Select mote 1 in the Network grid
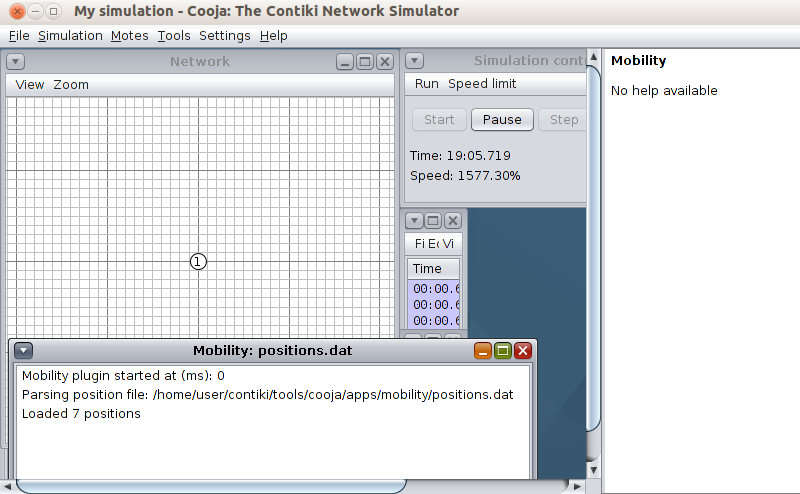The image size is (800, 494). [x=198, y=261]
